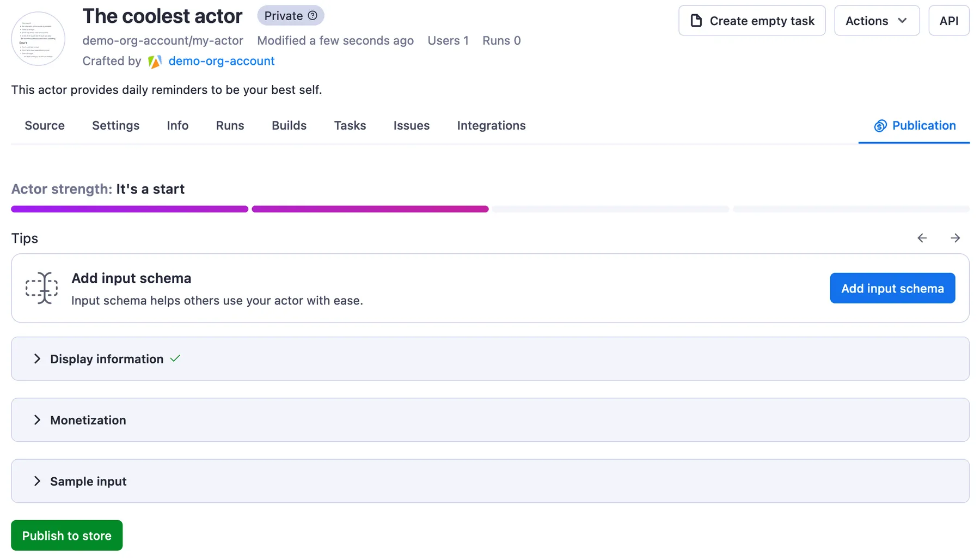Click the actor avatar thumbnail
The width and height of the screenshot is (980, 560).
(38, 39)
